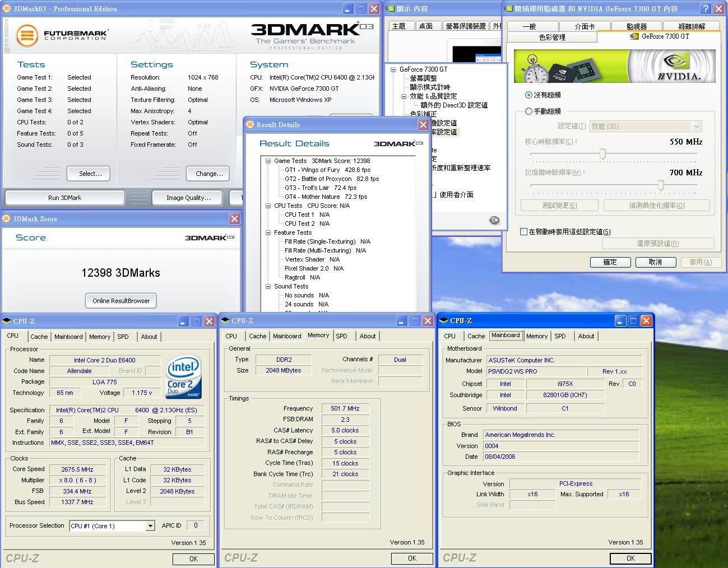The image size is (728, 568).
Task: Click the 12398 3DMarks score text
Action: [121, 273]
